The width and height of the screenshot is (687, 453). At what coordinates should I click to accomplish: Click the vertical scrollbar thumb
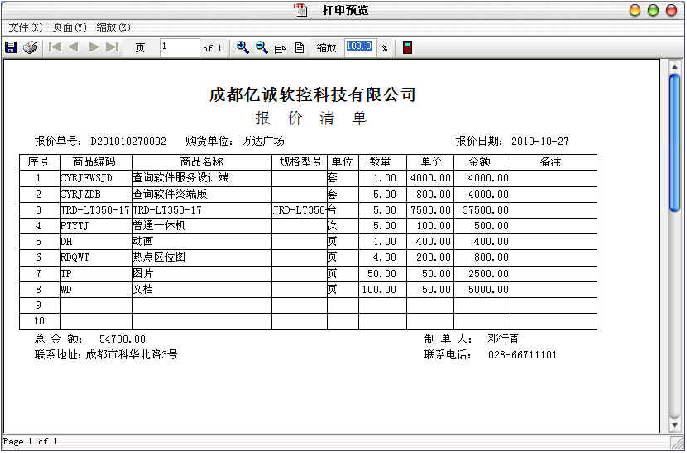click(674, 143)
